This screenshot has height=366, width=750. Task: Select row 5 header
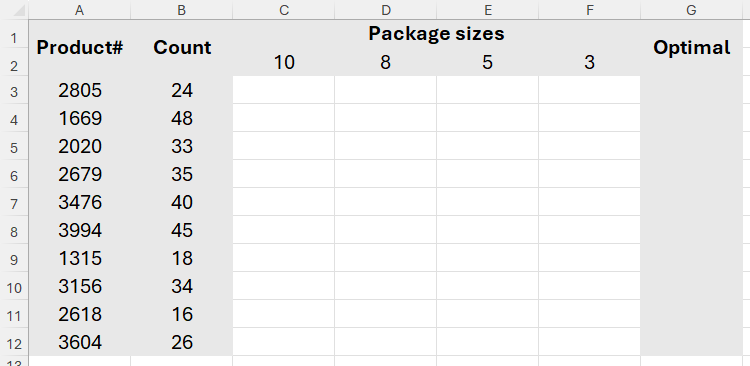[x=14, y=146]
